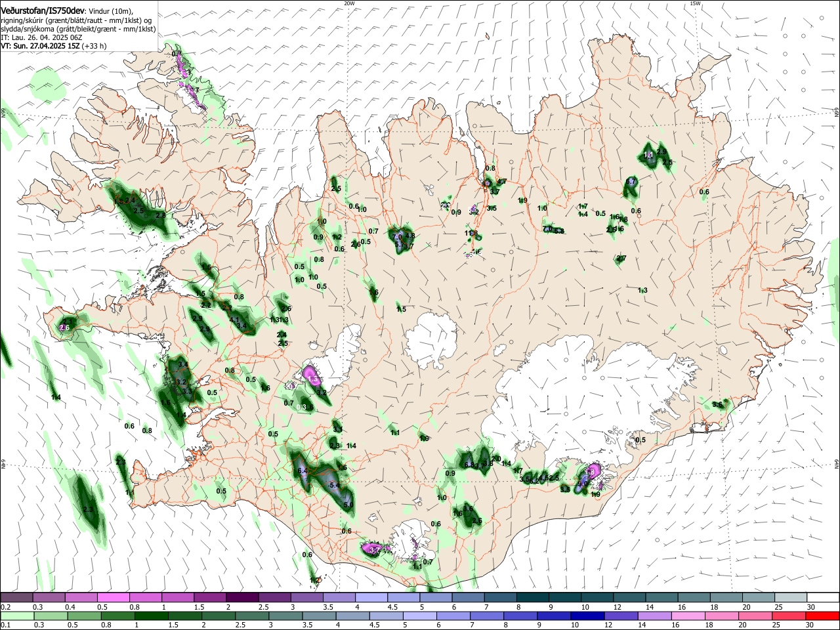
Task: Click the bright red legend swatch
Action: (824, 615)
